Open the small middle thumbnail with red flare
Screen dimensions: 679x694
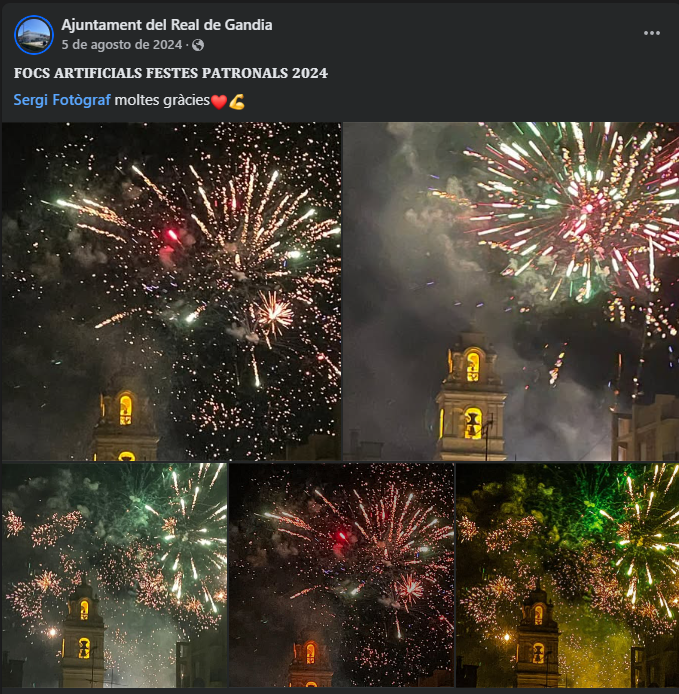pos(341,575)
